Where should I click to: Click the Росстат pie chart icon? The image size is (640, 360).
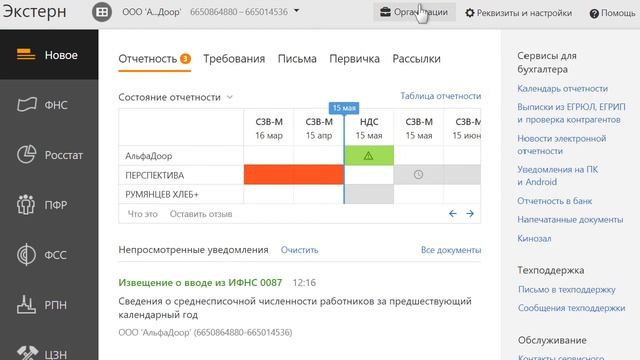27,155
